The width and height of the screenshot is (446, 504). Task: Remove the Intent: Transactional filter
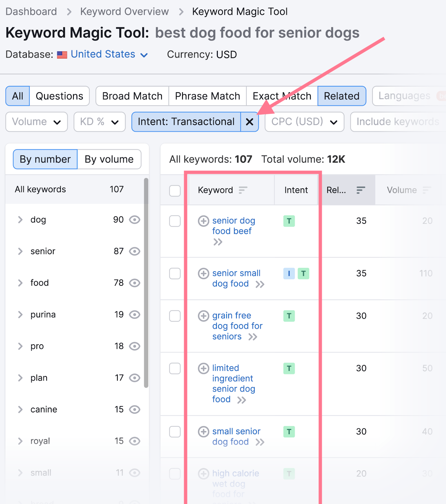pyautogui.click(x=249, y=122)
